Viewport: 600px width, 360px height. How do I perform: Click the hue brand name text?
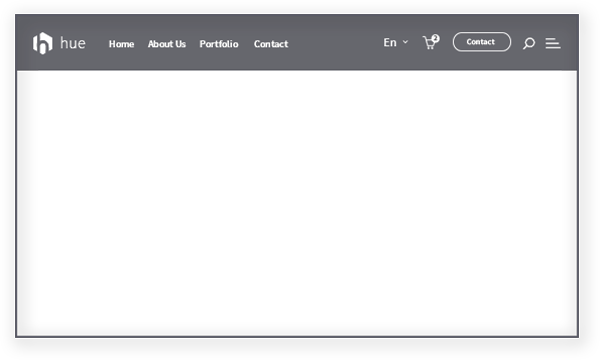point(73,43)
